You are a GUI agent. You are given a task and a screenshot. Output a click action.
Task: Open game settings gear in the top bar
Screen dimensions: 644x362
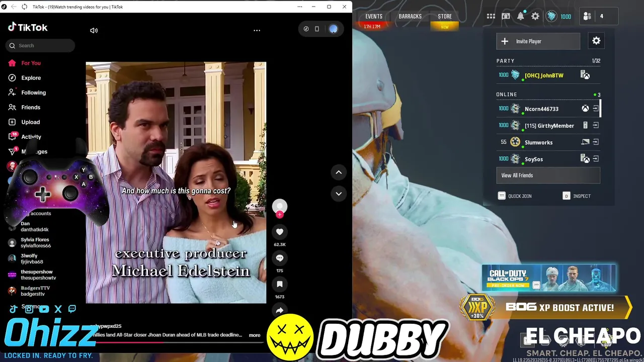(535, 16)
